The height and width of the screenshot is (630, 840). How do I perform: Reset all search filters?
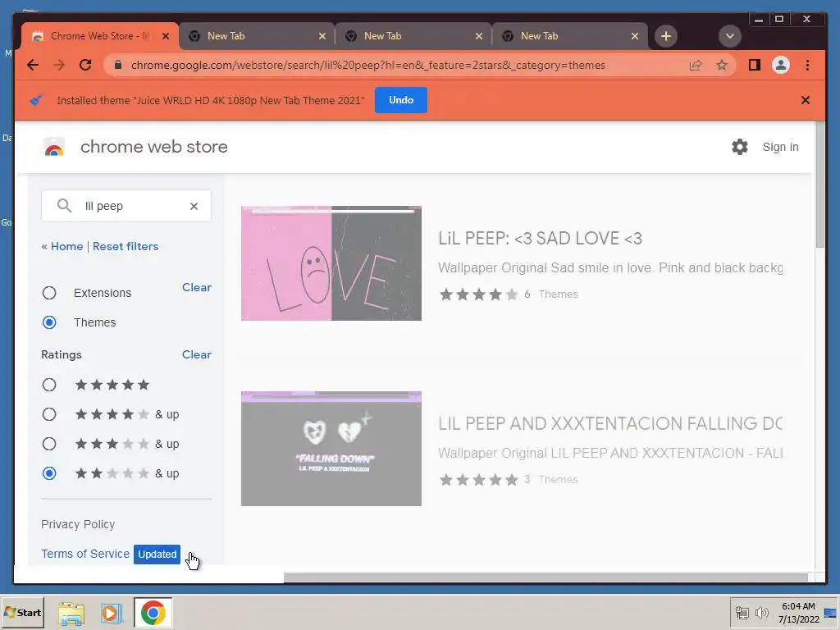[126, 246]
